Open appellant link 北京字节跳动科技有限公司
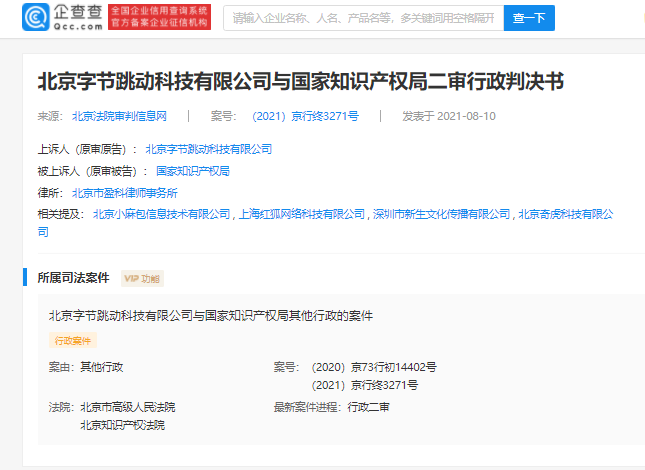Viewport: 645px width, 470px height. coord(209,149)
